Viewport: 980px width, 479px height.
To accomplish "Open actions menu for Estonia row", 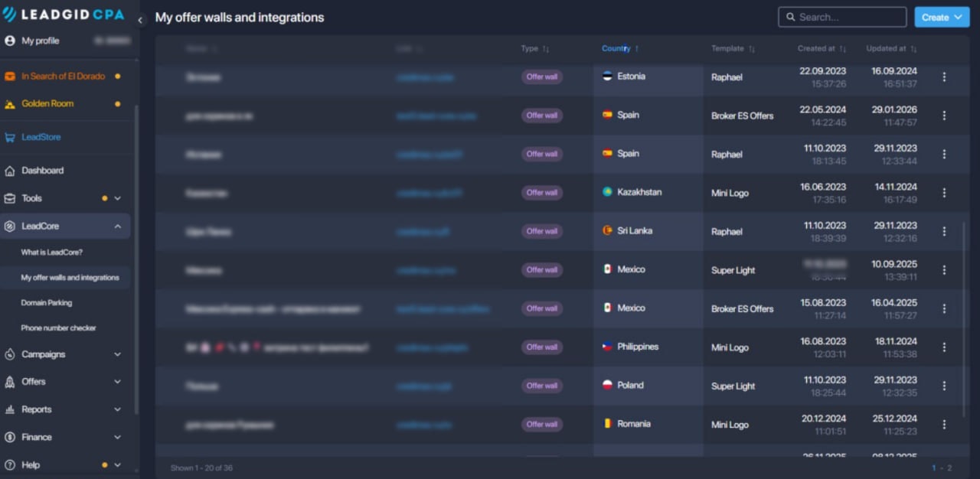I will [x=944, y=77].
